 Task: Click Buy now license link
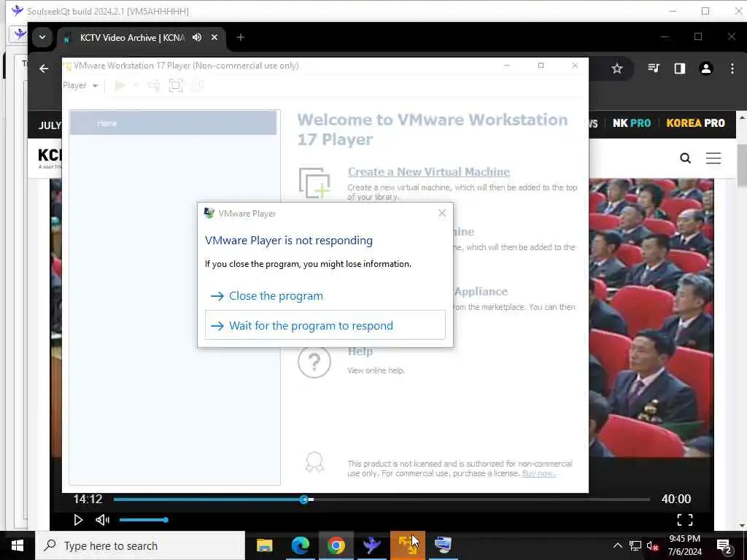pyautogui.click(x=538, y=473)
